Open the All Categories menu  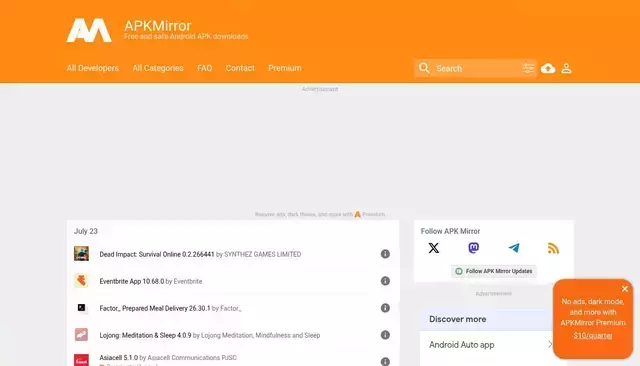(158, 68)
